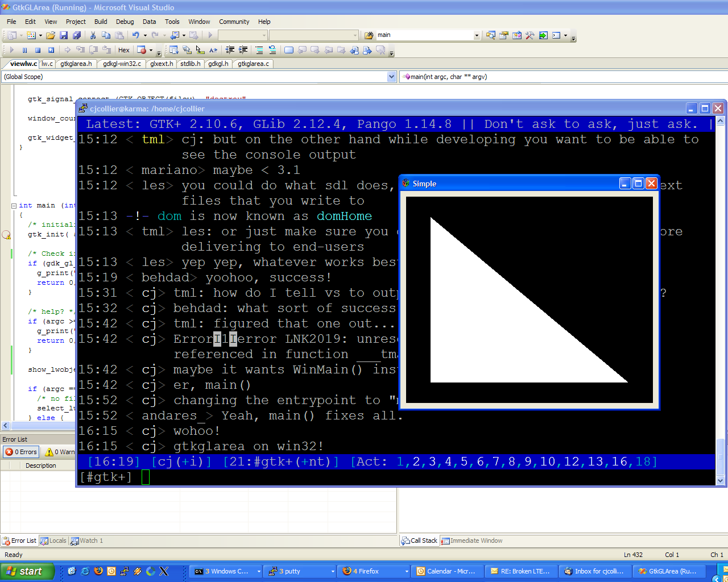
Task: Open the Debug menu
Action: pos(125,22)
